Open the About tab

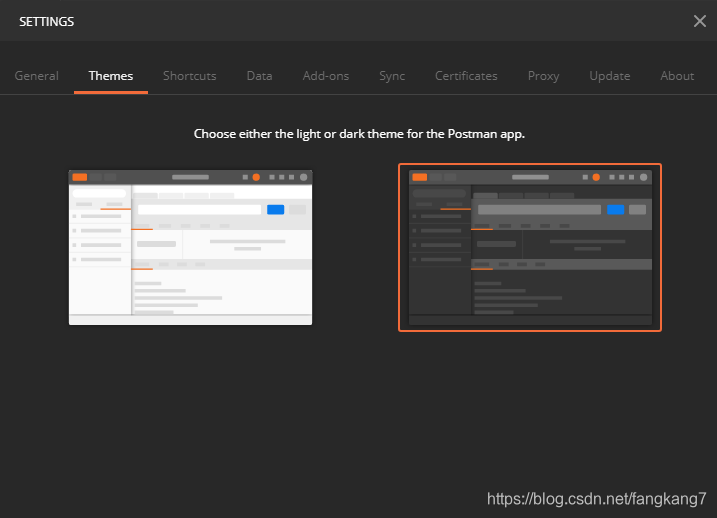[677, 76]
